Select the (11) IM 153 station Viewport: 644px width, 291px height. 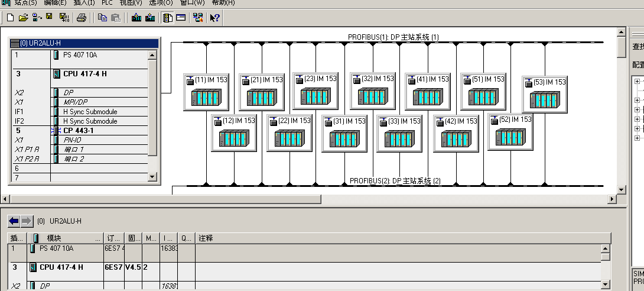click(204, 92)
